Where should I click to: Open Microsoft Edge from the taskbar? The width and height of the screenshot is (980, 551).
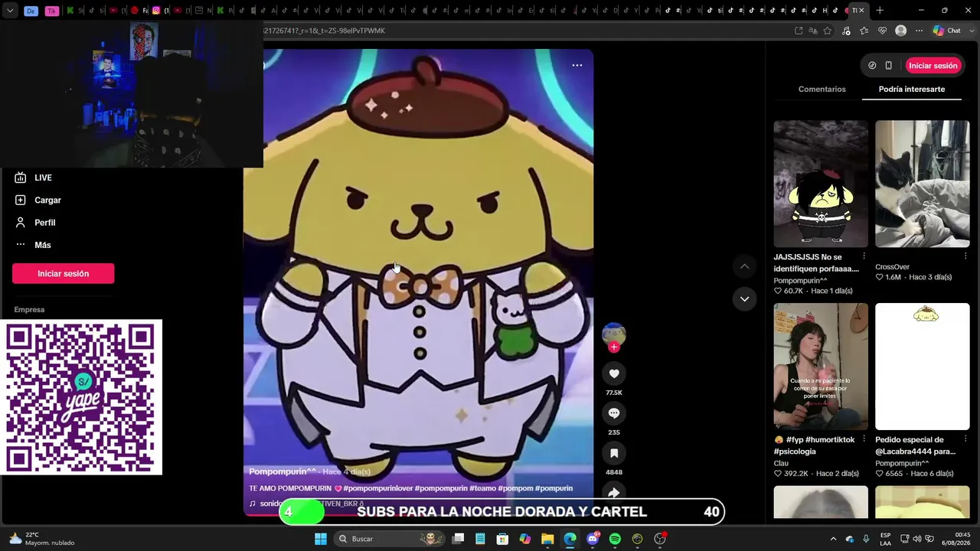click(570, 539)
